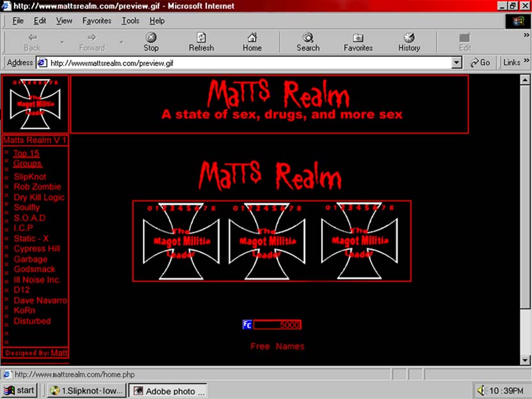Click the page icon in the address bar
The image size is (532, 399).
(42, 63)
